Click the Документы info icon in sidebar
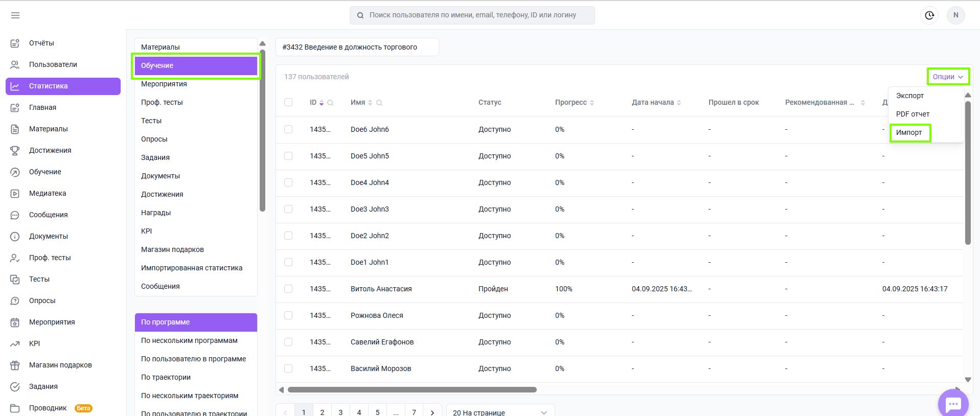This screenshot has height=416, width=980. point(15,236)
